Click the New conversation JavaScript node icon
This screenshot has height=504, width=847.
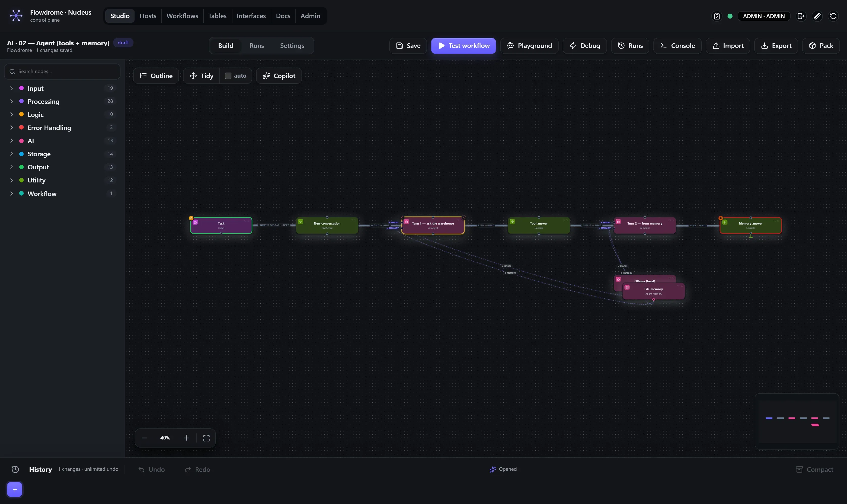301,222
